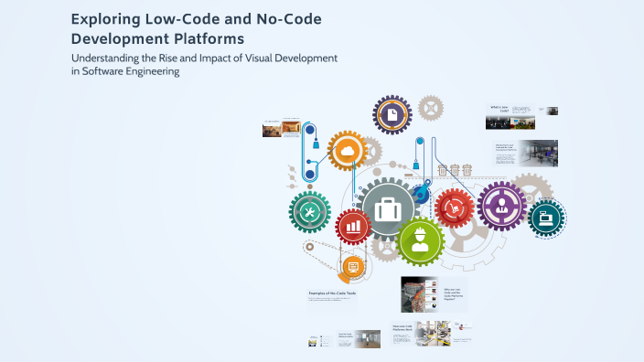Select the dark teal cash register gear

pyautogui.click(x=546, y=218)
